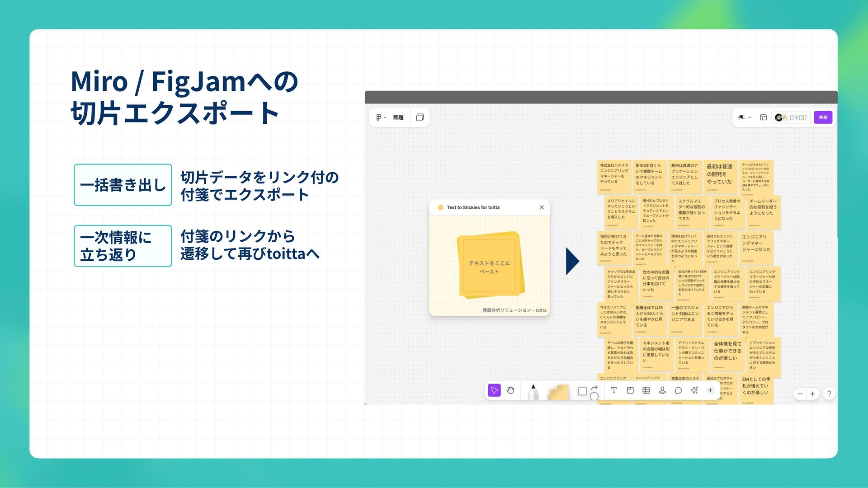Select the sticky エンジニアリングマネージャーになった
The height and width of the screenshot is (488, 868).
click(756, 248)
